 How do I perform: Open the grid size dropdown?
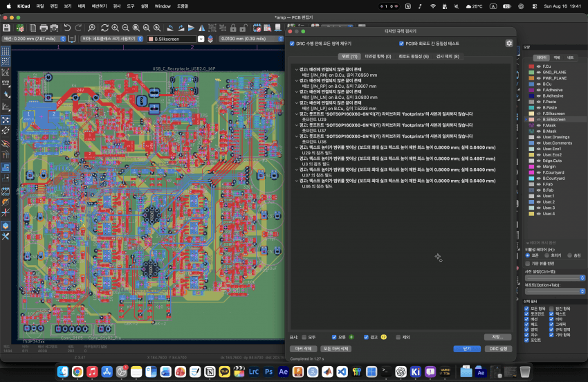pos(251,39)
